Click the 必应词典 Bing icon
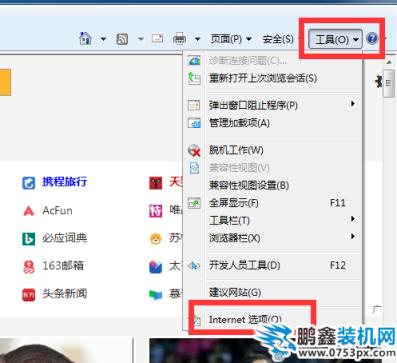Image resolution: width=397 pixels, height=363 pixels. (x=29, y=239)
